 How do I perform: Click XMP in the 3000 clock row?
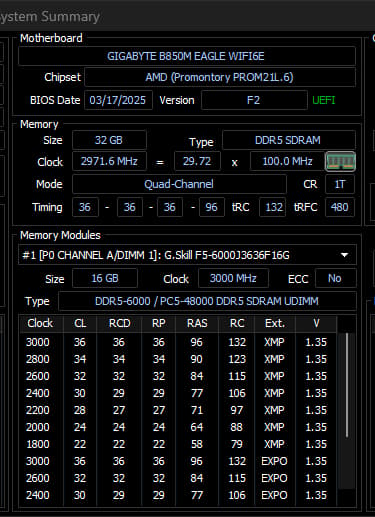coord(274,342)
